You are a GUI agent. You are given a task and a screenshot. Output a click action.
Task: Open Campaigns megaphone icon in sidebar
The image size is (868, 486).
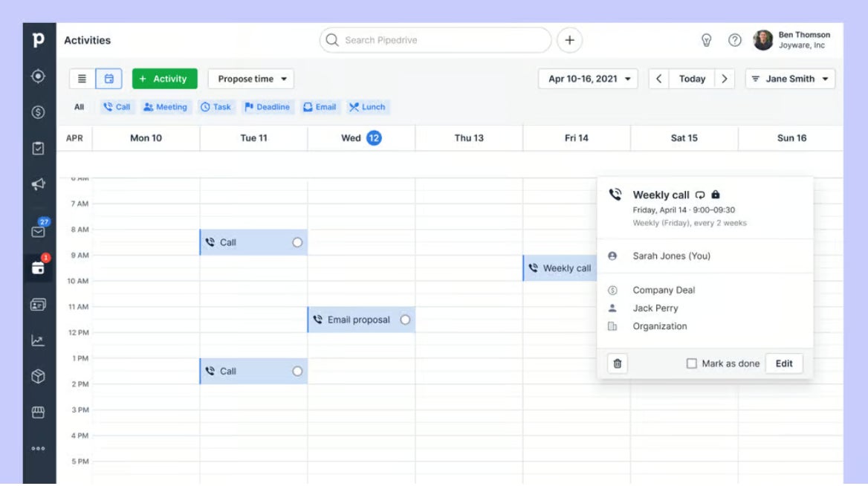38,184
